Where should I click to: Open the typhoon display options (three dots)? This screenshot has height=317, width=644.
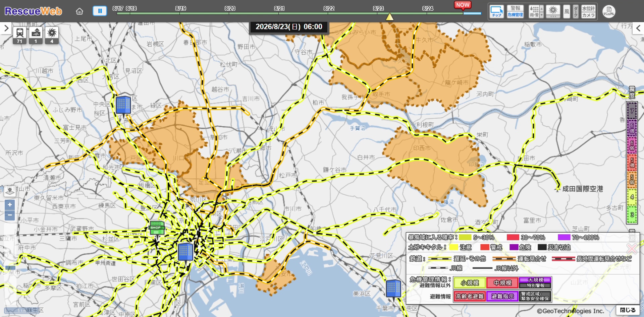pos(553,16)
